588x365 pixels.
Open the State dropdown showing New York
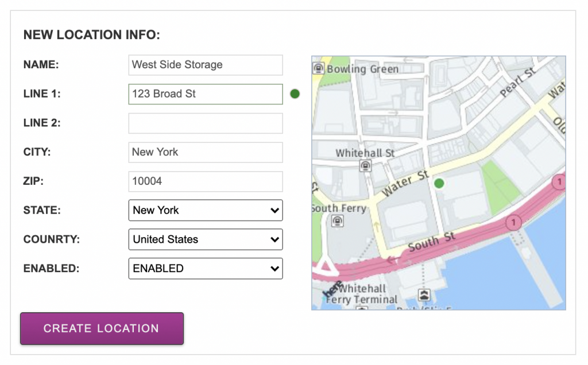click(206, 210)
